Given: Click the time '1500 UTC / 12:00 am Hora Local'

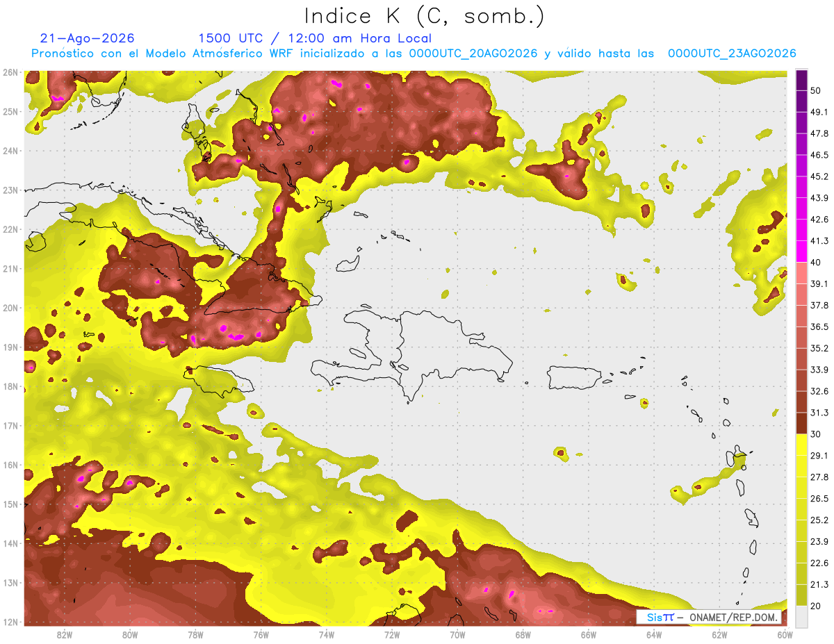Looking at the screenshot, I should [315, 38].
